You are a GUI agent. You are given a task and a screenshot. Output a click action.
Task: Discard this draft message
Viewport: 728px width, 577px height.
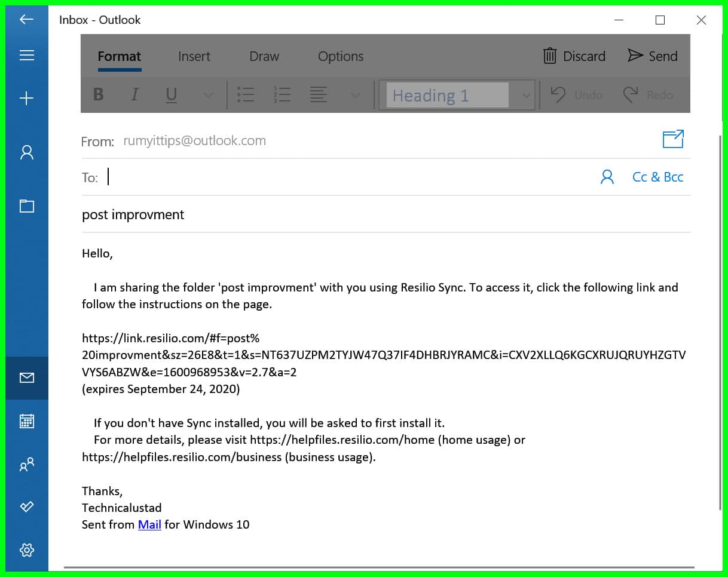click(574, 56)
